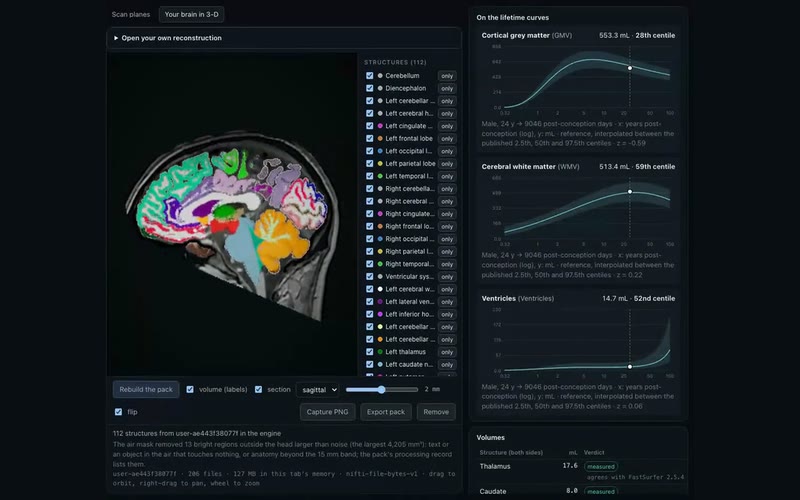Click the Remove button
Viewport: 800px width, 500px height.
pos(436,412)
